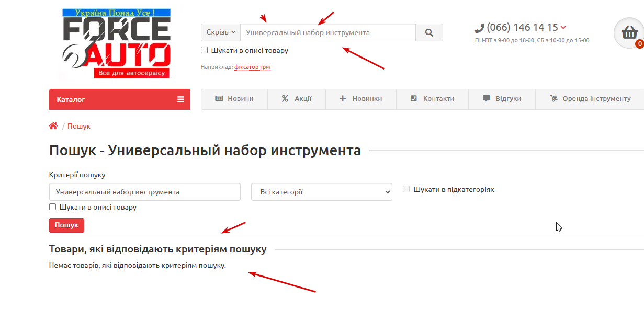Click hamburger icon in Каталог bar
The height and width of the screenshot is (310, 644).
click(180, 99)
